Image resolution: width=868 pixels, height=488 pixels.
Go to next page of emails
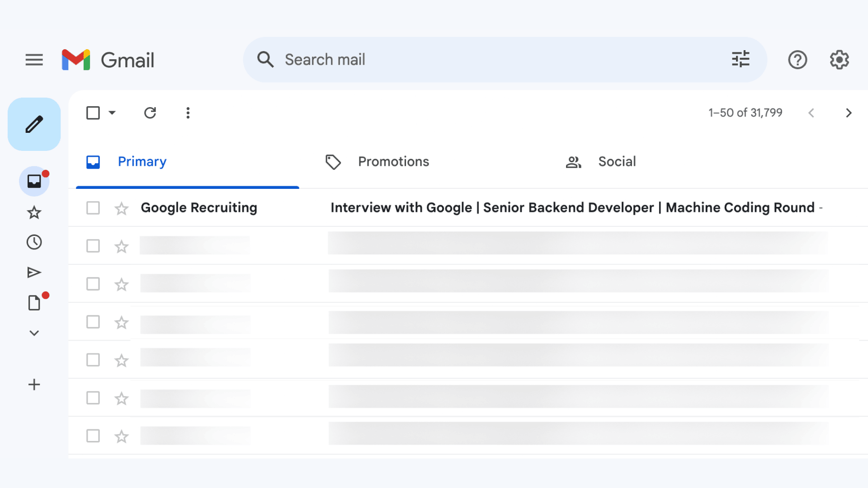point(849,113)
